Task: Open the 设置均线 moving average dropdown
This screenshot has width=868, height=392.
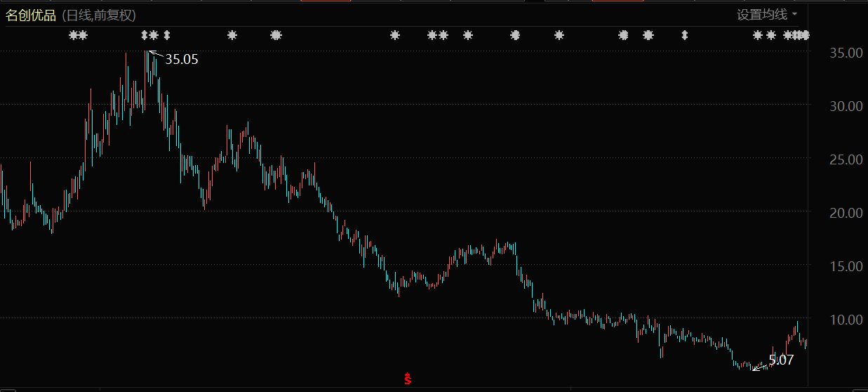Action: pyautogui.click(x=766, y=15)
